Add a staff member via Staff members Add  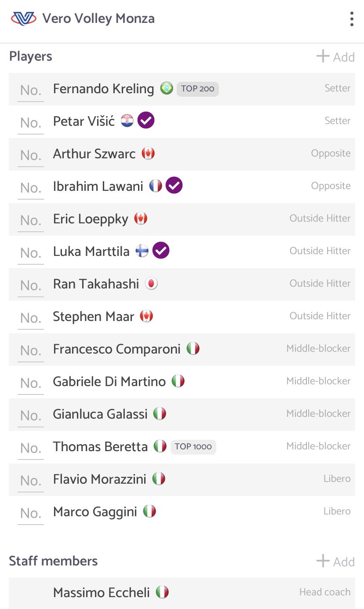[335, 562]
